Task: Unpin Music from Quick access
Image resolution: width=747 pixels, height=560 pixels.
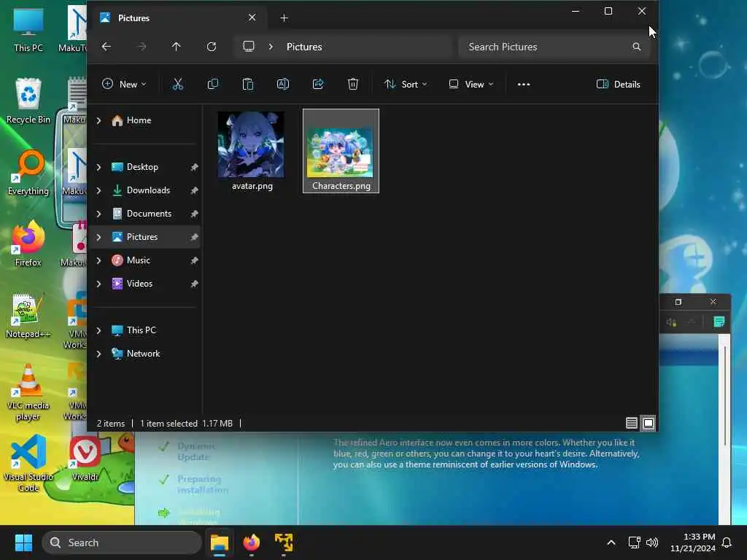Action: (x=194, y=260)
